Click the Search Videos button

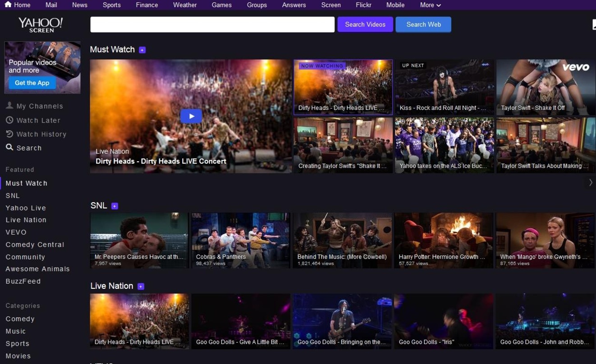click(x=365, y=24)
